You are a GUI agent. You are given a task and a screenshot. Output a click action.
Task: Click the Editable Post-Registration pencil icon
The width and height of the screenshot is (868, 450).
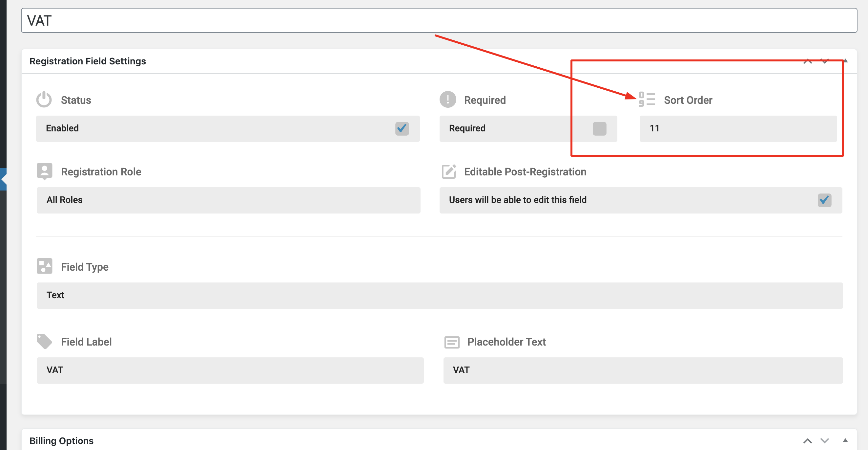[449, 171]
